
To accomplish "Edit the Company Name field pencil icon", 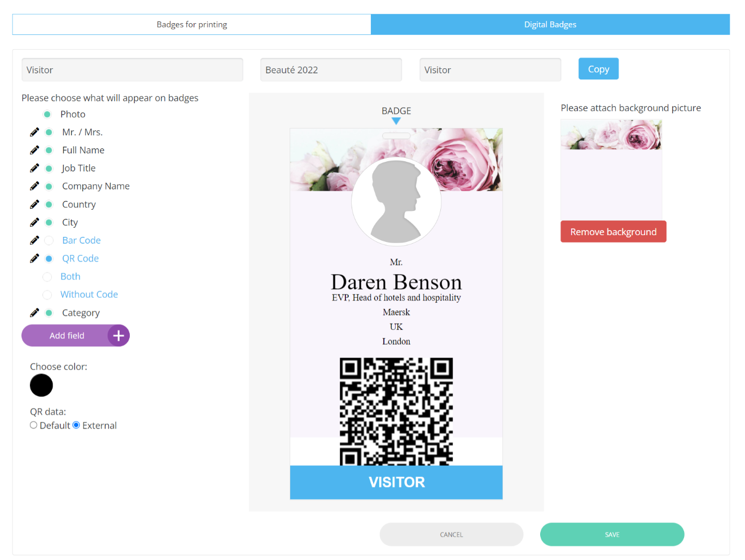I will coord(34,186).
